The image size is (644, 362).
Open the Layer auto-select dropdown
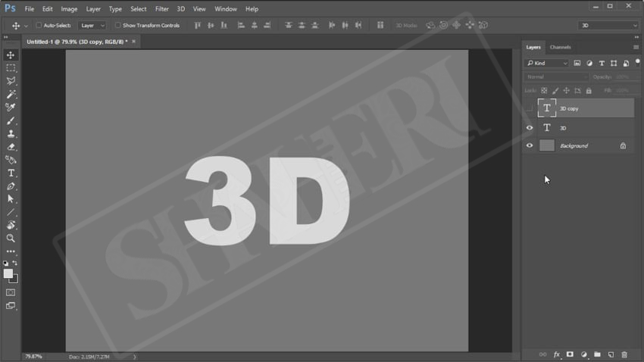pyautogui.click(x=92, y=26)
